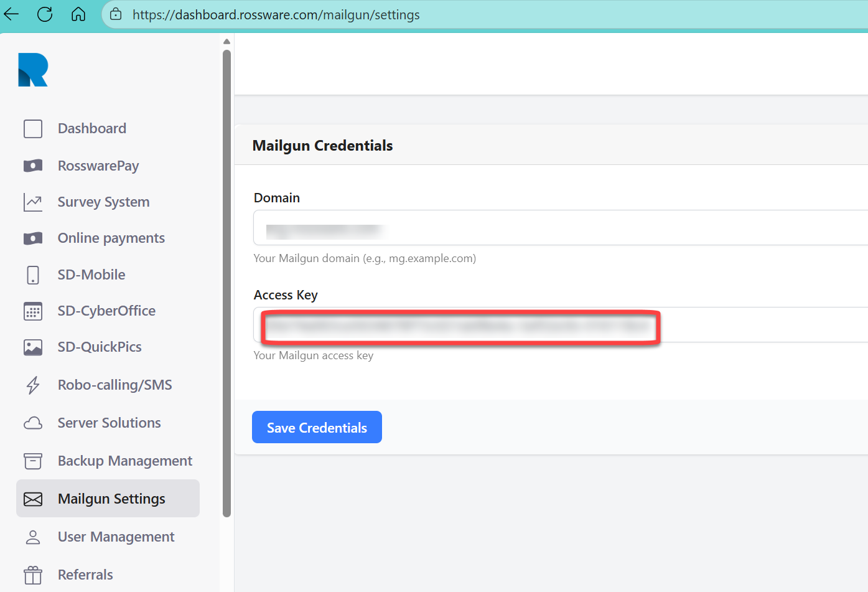Click the SD-CyberOffice calendar icon
This screenshot has width=868, height=592.
(33, 311)
